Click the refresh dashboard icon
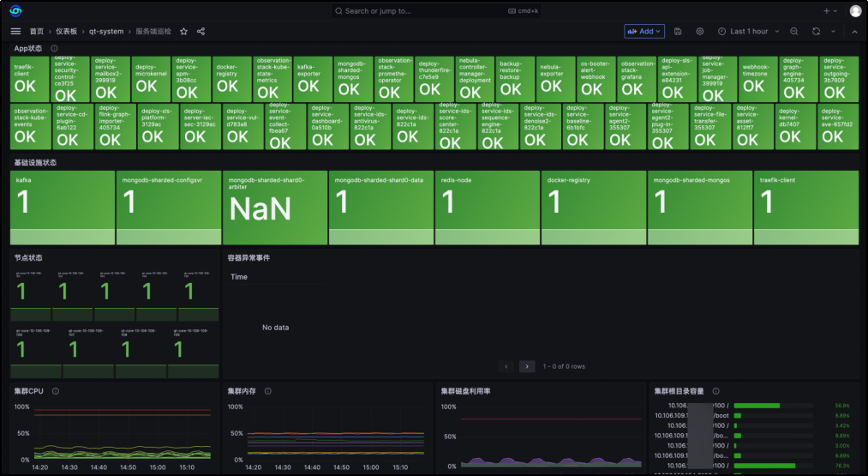The image size is (868, 476). click(817, 32)
